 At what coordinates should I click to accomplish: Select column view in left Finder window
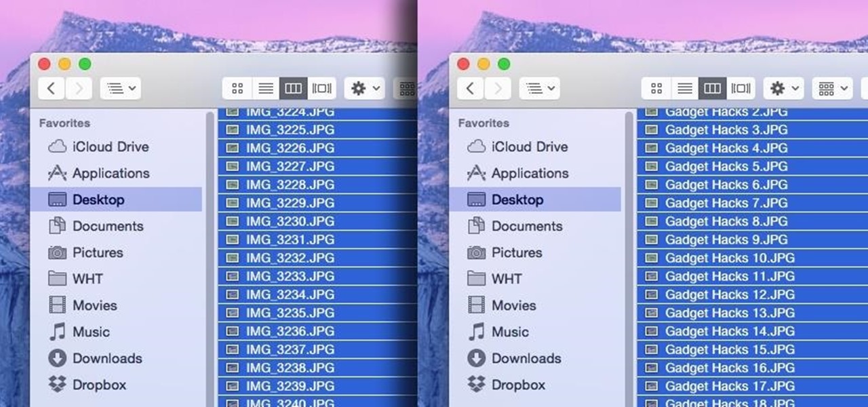[x=293, y=88]
